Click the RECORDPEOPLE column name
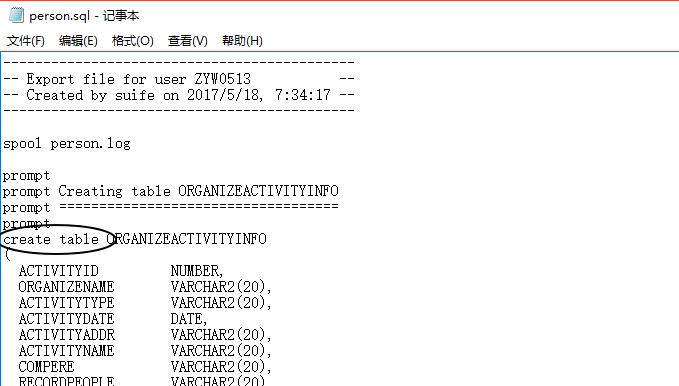 [x=66, y=381]
